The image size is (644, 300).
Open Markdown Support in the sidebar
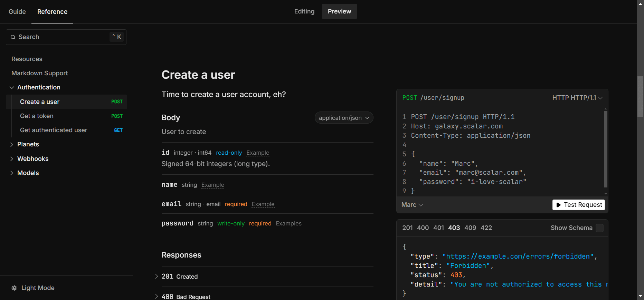[x=40, y=73]
